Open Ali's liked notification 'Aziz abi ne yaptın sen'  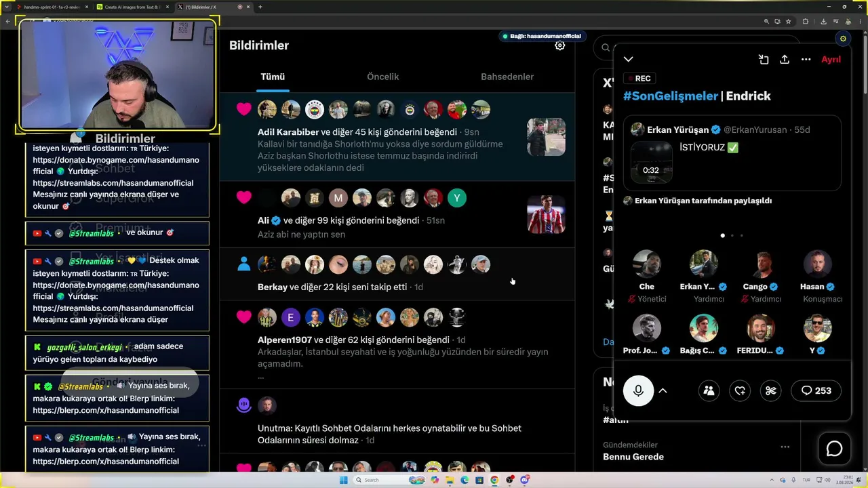coord(397,214)
